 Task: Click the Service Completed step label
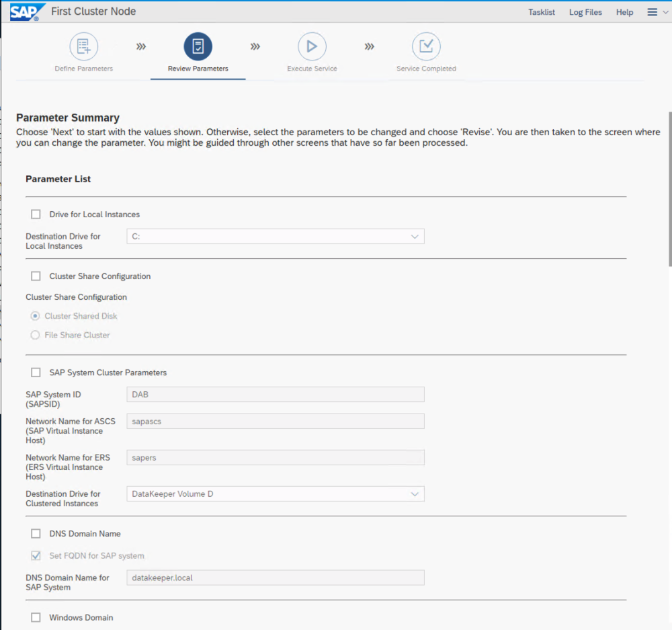[x=426, y=69]
